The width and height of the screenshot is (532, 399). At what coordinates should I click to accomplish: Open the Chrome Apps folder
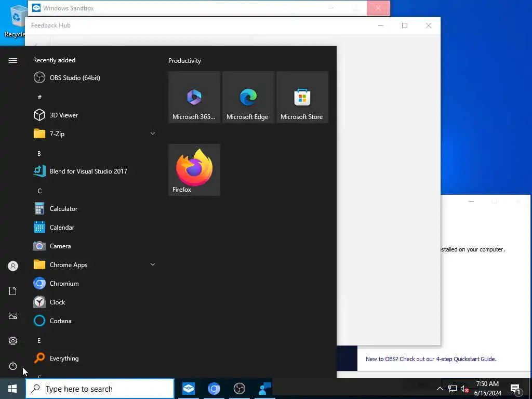pos(95,264)
